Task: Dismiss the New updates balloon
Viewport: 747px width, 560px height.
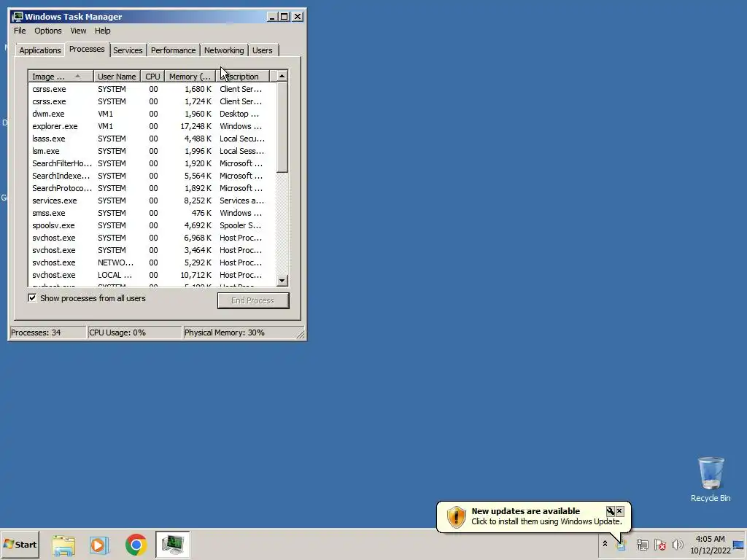Action: coord(619,511)
